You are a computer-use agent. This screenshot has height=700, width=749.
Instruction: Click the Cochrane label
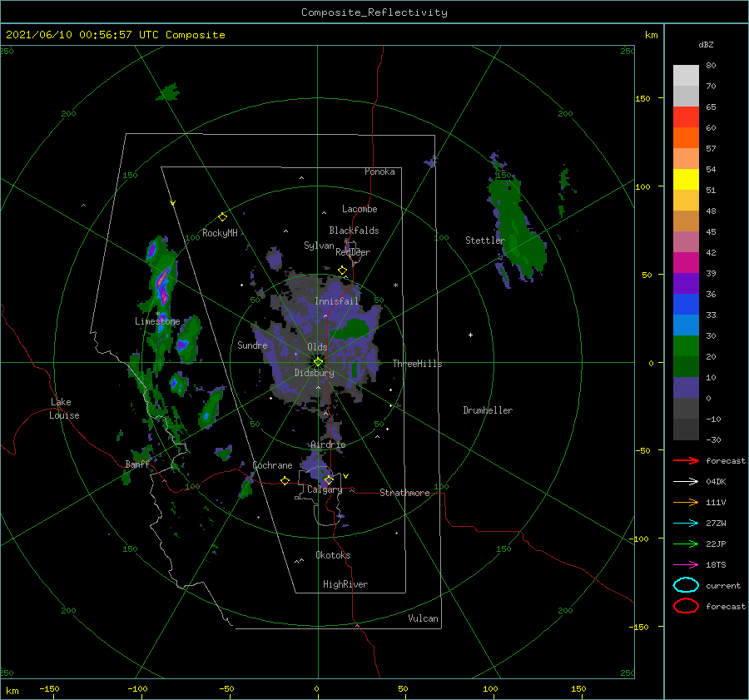[x=272, y=465]
